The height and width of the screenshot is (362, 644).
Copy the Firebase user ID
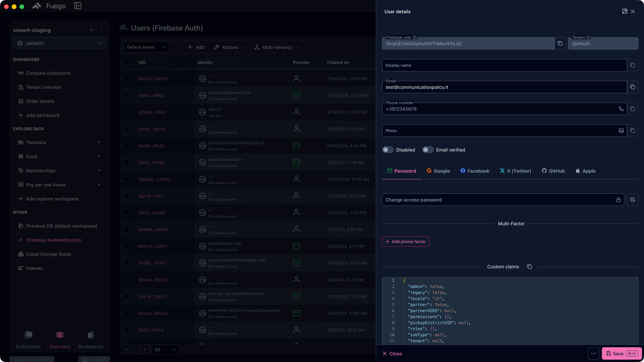pyautogui.click(x=560, y=43)
